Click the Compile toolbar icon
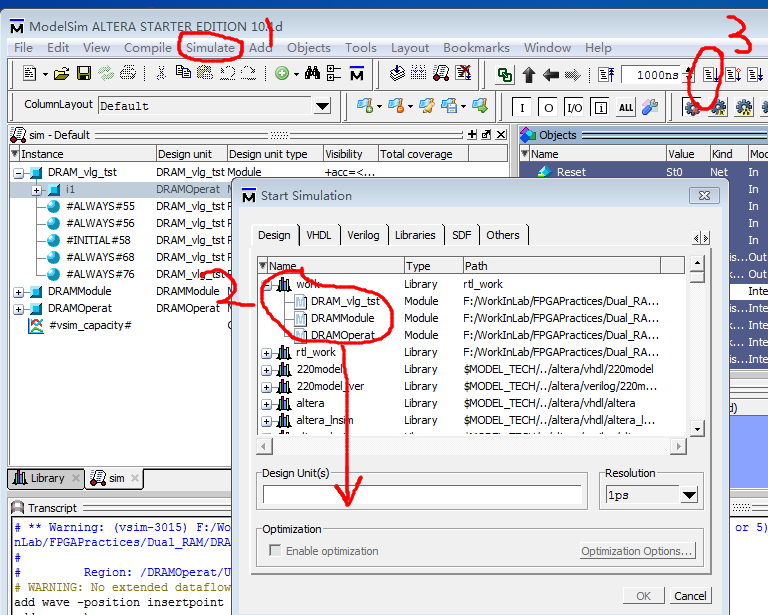The width and height of the screenshot is (768, 615). coord(397,73)
